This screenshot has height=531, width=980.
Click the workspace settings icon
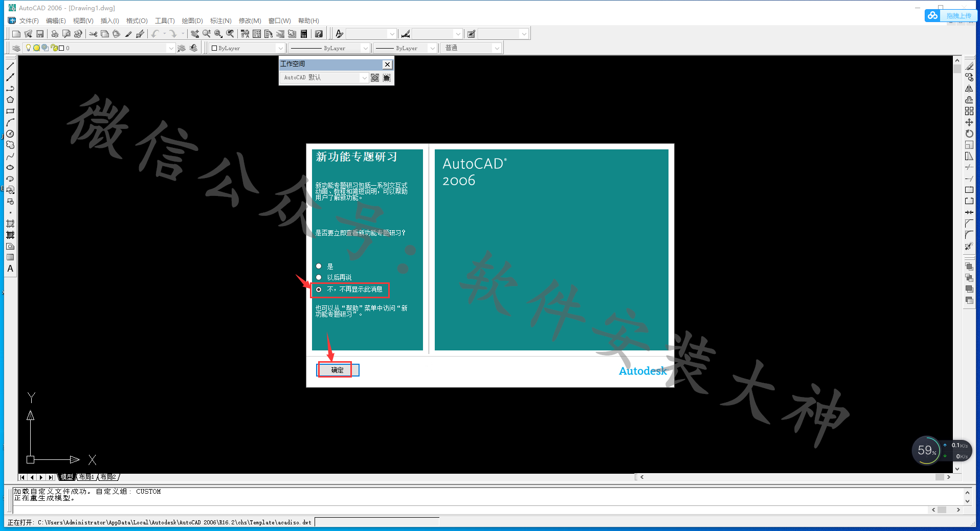tap(375, 78)
